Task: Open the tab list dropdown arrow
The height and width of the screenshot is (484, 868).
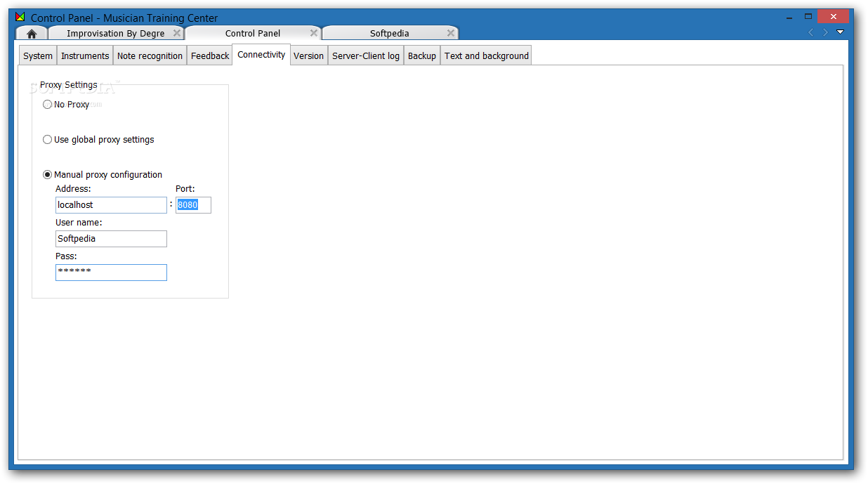Action: [840, 32]
